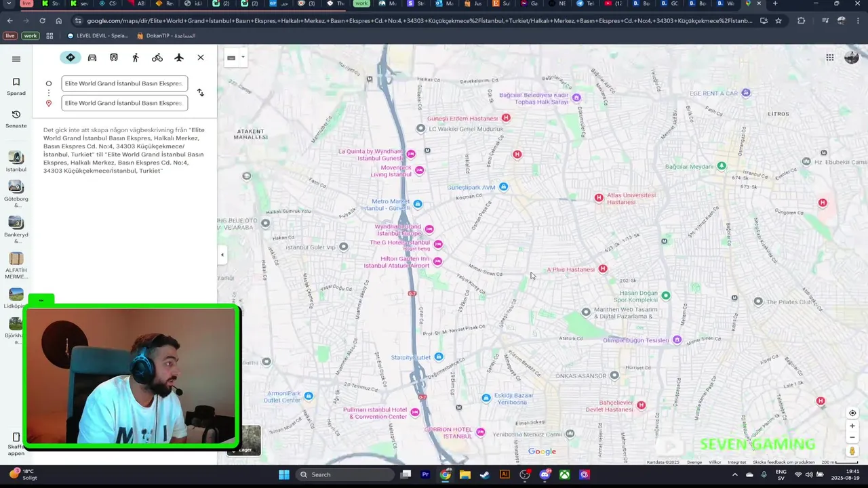Zoom out on the map
This screenshot has height=488, width=868.
pyautogui.click(x=852, y=437)
